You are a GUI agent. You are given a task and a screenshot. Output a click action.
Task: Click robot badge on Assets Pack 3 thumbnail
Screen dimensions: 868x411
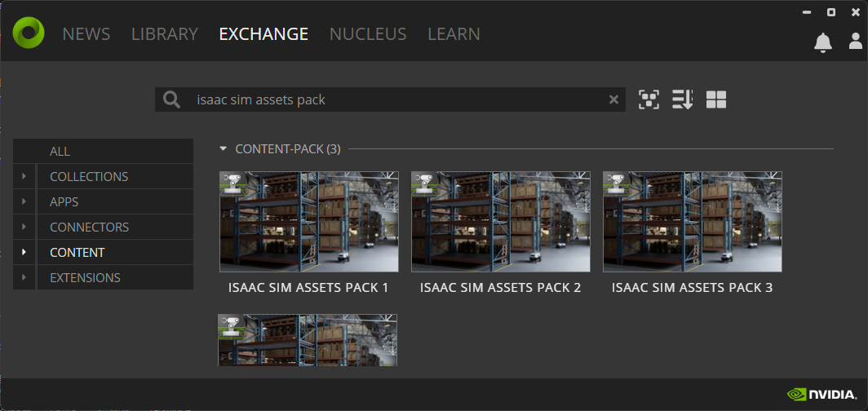click(x=616, y=184)
